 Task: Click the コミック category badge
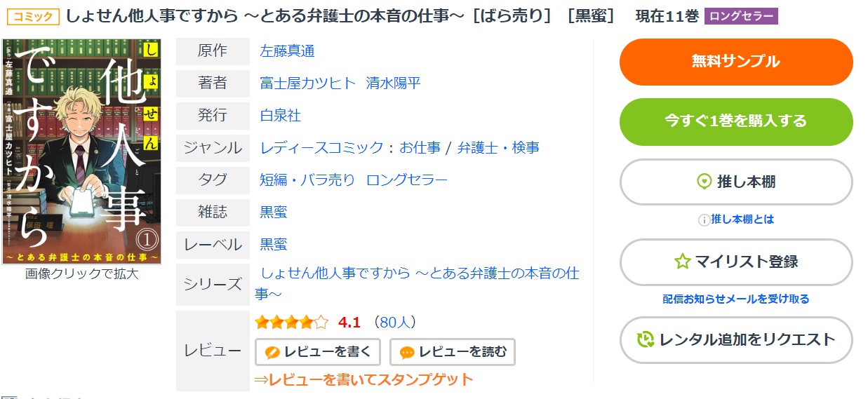[33, 17]
